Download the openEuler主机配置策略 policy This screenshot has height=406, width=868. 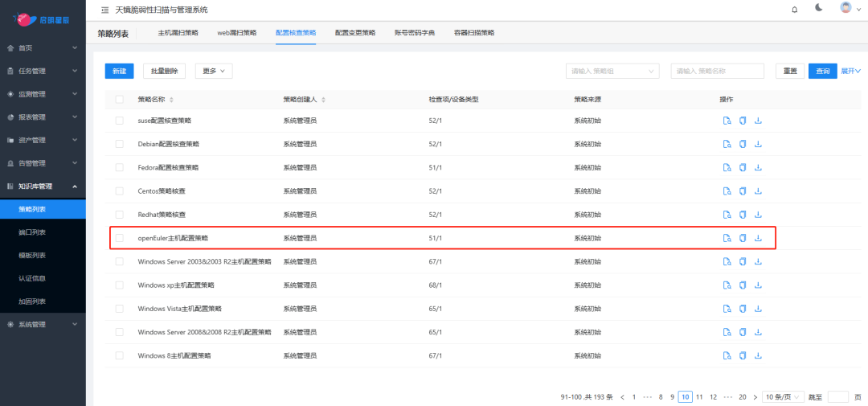(x=758, y=238)
